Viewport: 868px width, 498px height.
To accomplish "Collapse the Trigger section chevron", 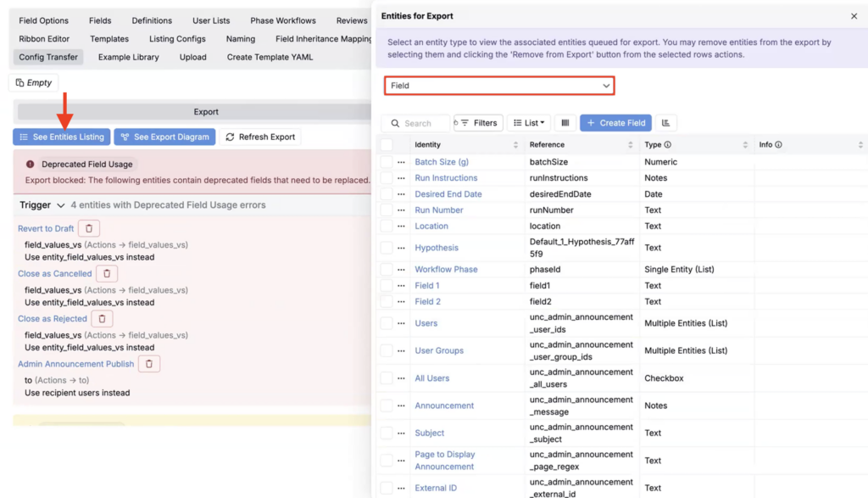I will pyautogui.click(x=61, y=205).
